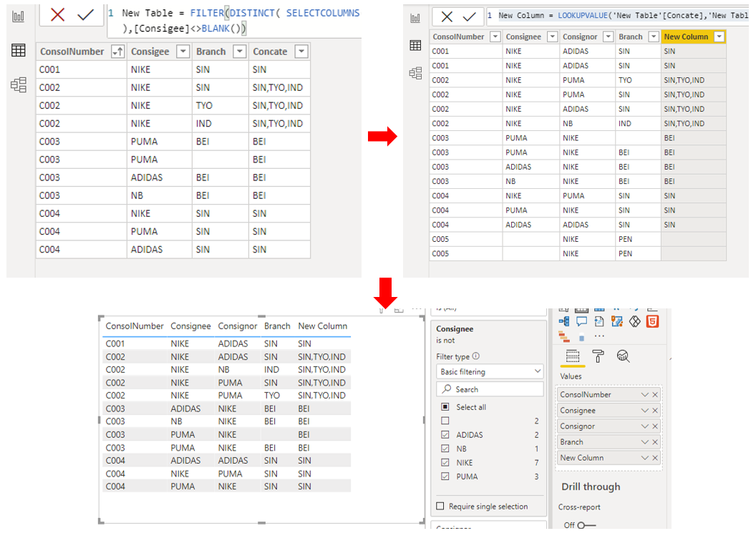Screen dimensions: 756x541
Task: Open Model view in New Column window sidebar
Action: click(415, 73)
